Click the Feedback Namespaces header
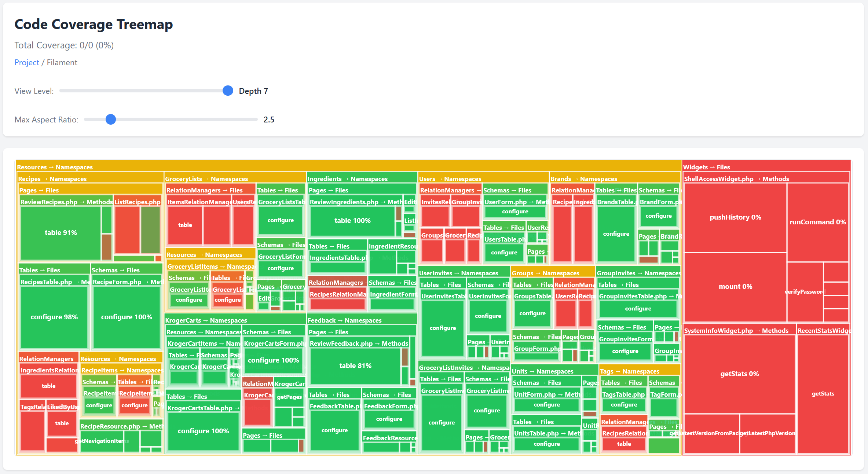Viewport: 868px width, 474px height. 345,320
